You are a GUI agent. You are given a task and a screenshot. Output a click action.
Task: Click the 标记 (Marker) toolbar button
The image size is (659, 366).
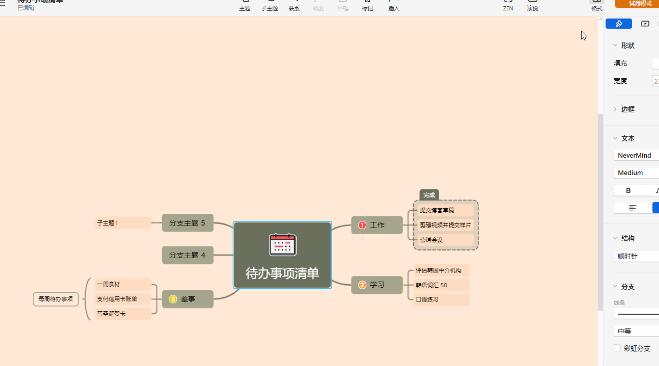[368, 5]
